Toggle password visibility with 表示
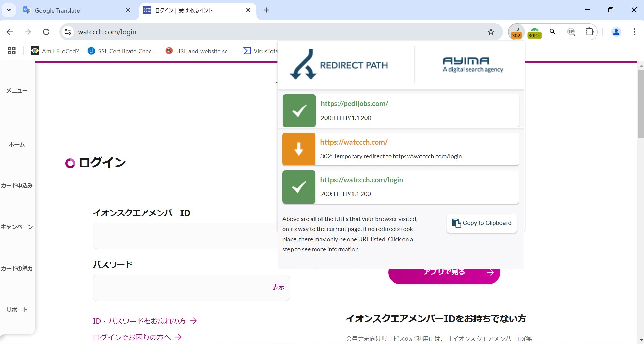Viewport: 644px width, 344px height. 279,287
